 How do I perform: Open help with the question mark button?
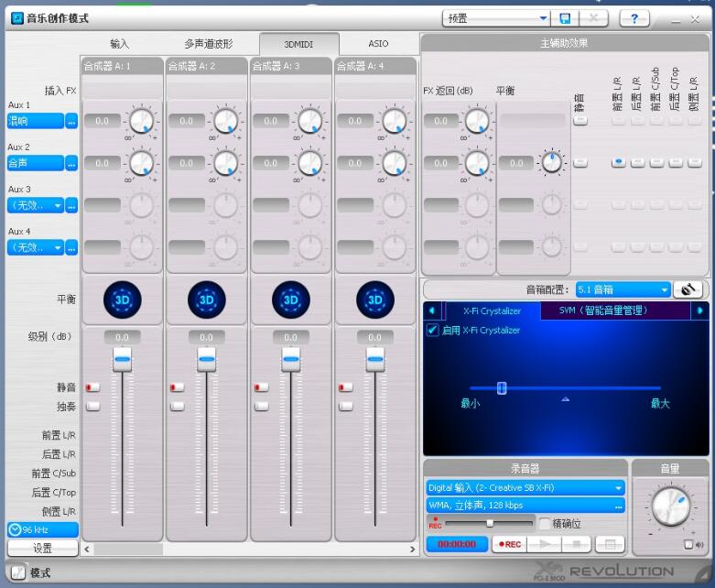[x=634, y=18]
